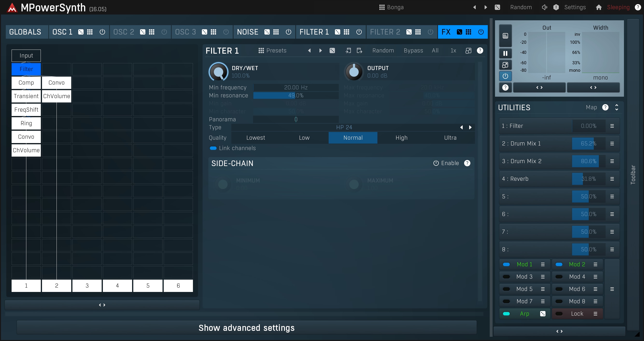This screenshot has width=644, height=341.
Task: Select Normal quality option
Action: point(353,138)
